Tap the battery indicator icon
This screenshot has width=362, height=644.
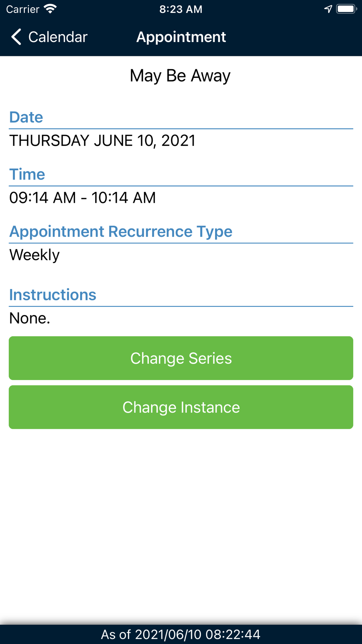click(x=346, y=9)
